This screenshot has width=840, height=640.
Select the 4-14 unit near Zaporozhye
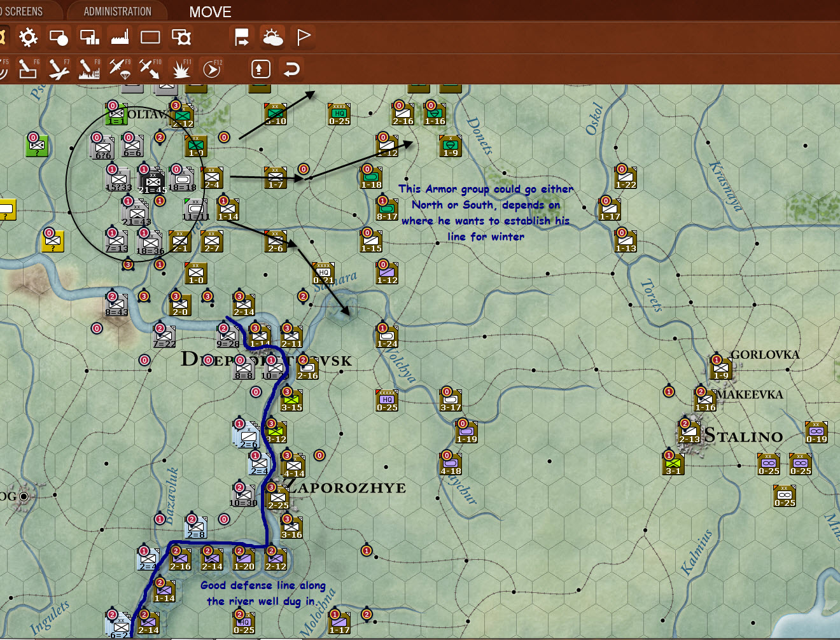coord(293,466)
